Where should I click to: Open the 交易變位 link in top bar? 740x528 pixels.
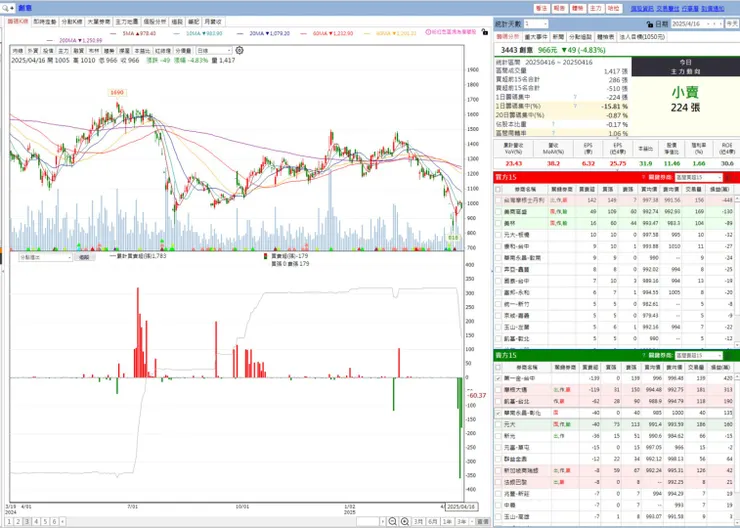tap(668, 8)
